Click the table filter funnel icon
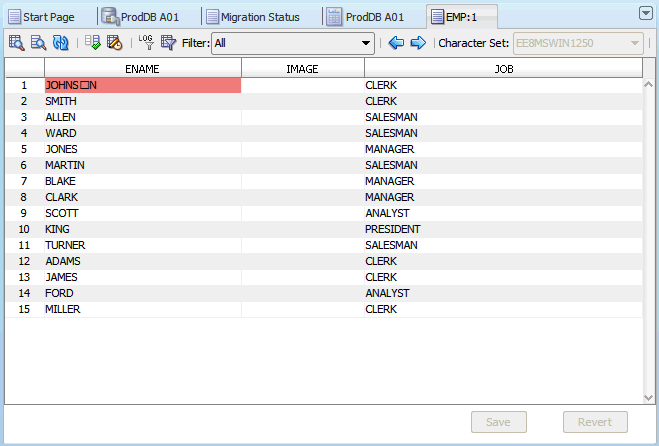Screen dimensions: 659x446 168,43
